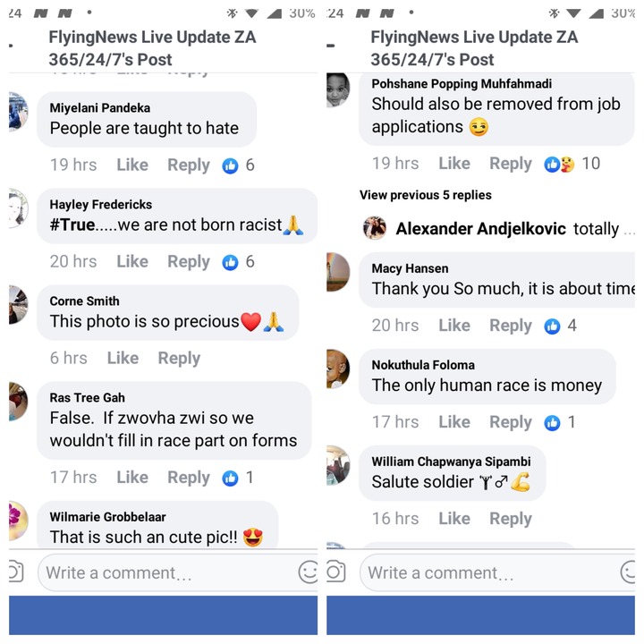Open emoji picker in left comment box
The width and height of the screenshot is (644, 644).
pyautogui.click(x=309, y=572)
